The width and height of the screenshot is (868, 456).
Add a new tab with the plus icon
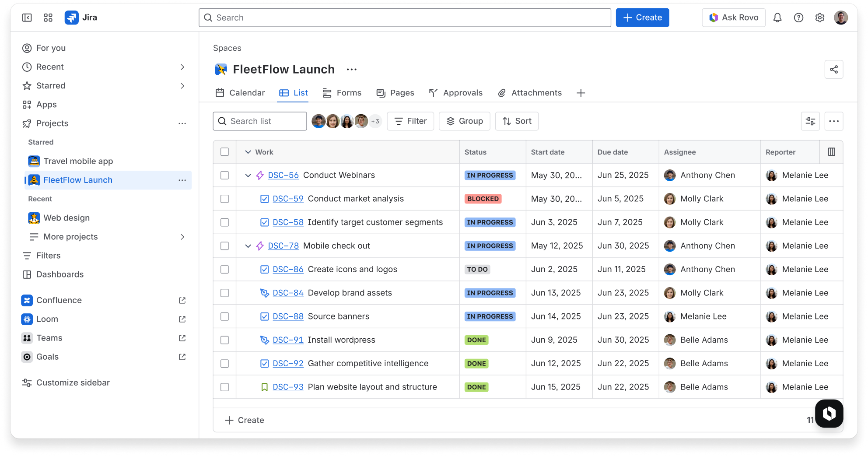[581, 93]
